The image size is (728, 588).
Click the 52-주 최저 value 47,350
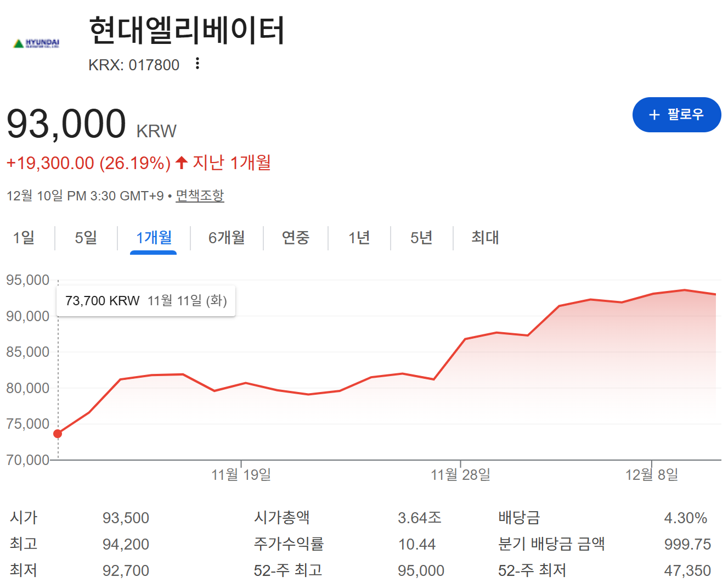[687, 570]
